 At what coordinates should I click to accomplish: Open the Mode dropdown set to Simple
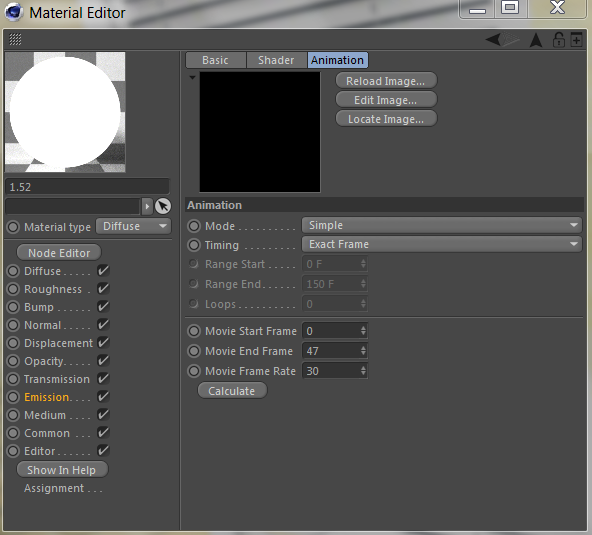coord(441,225)
